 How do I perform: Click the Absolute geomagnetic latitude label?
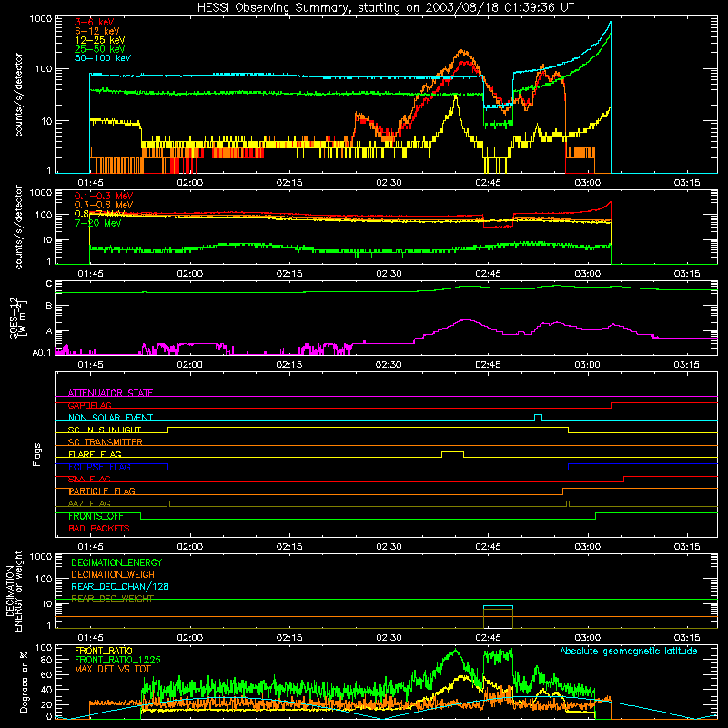point(629,652)
